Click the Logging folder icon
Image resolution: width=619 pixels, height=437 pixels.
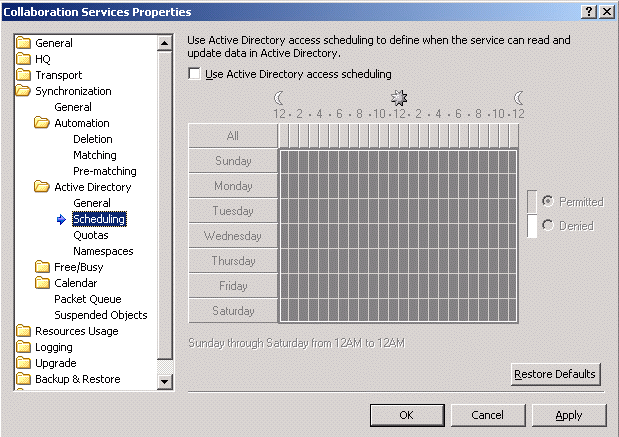tap(23, 347)
